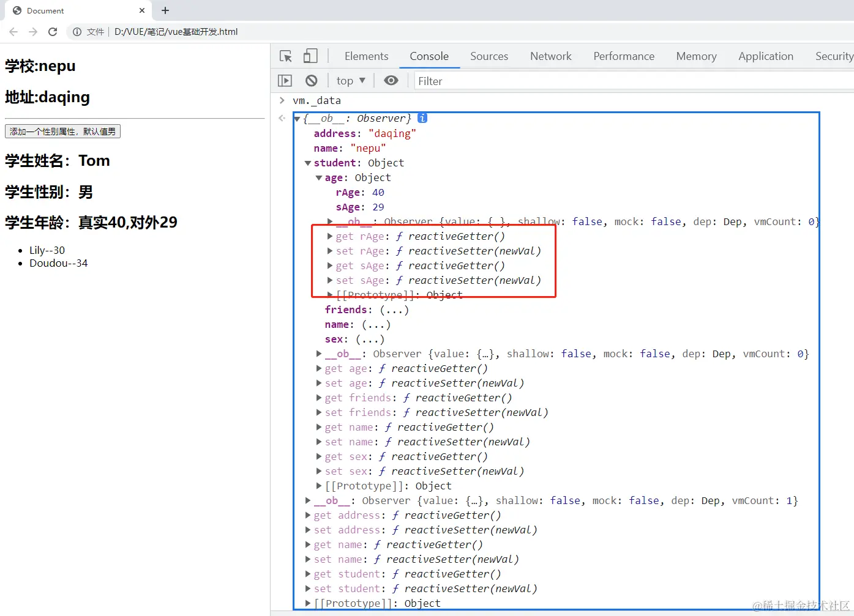Expand the get friends reactiveGetter entry
Image resolution: width=854 pixels, height=616 pixels.
(319, 398)
